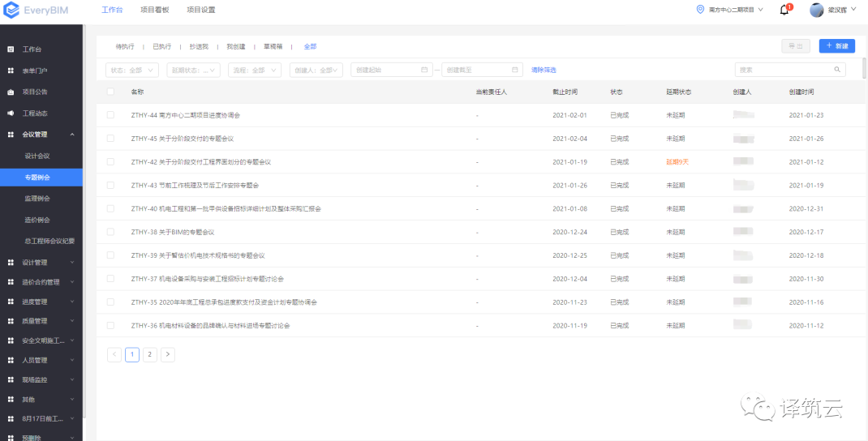Image resolution: width=868 pixels, height=441 pixels.
Task: Click the 其他 sidebar icon
Action: tap(11, 400)
